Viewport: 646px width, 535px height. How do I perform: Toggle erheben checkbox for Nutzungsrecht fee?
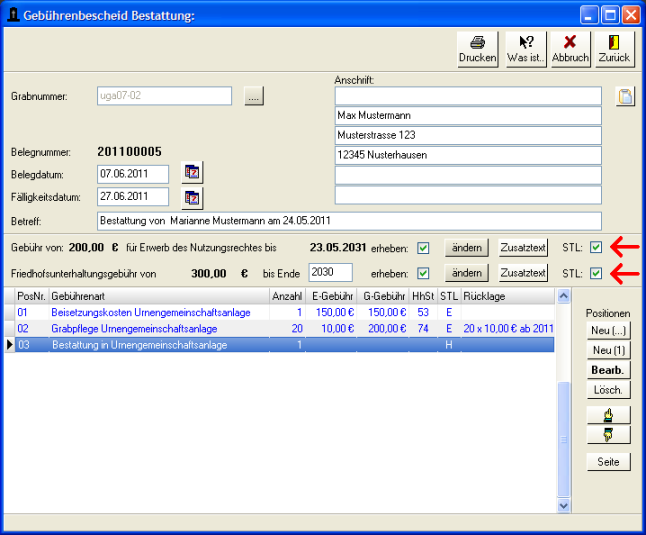pyautogui.click(x=423, y=248)
